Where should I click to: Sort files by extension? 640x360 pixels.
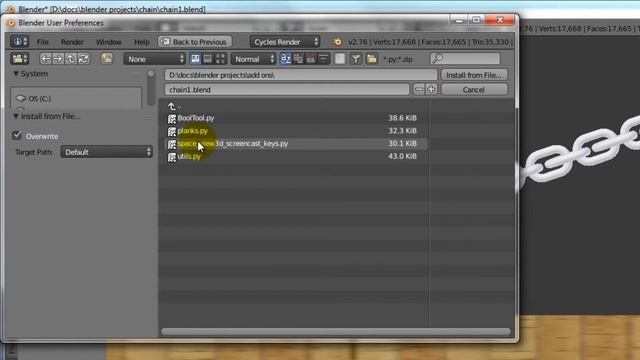(x=298, y=59)
